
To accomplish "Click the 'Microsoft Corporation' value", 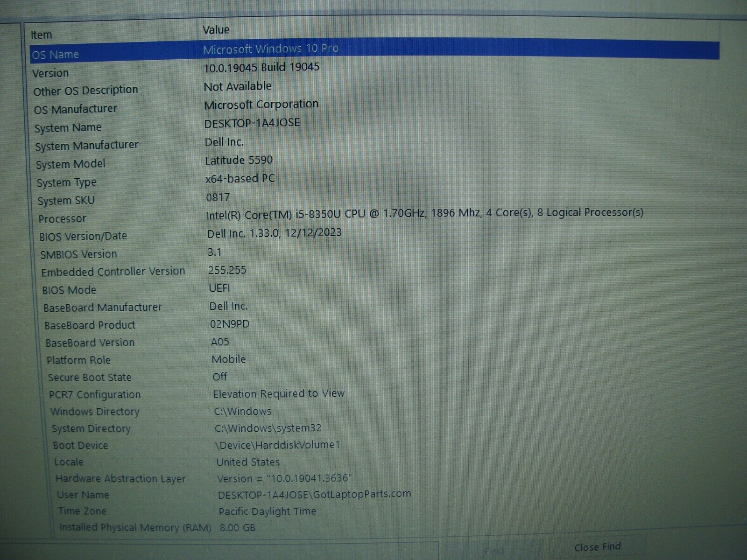I will 261,105.
